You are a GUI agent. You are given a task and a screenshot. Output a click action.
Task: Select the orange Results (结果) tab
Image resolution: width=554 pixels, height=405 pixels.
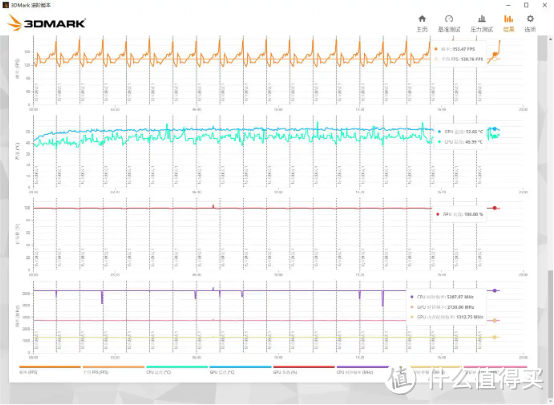(x=508, y=23)
